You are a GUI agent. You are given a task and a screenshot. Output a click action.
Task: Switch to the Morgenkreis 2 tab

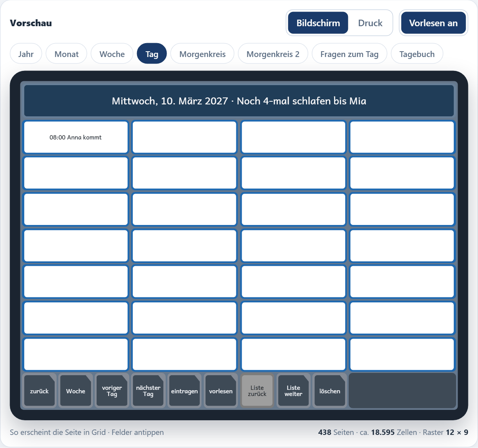[273, 54]
